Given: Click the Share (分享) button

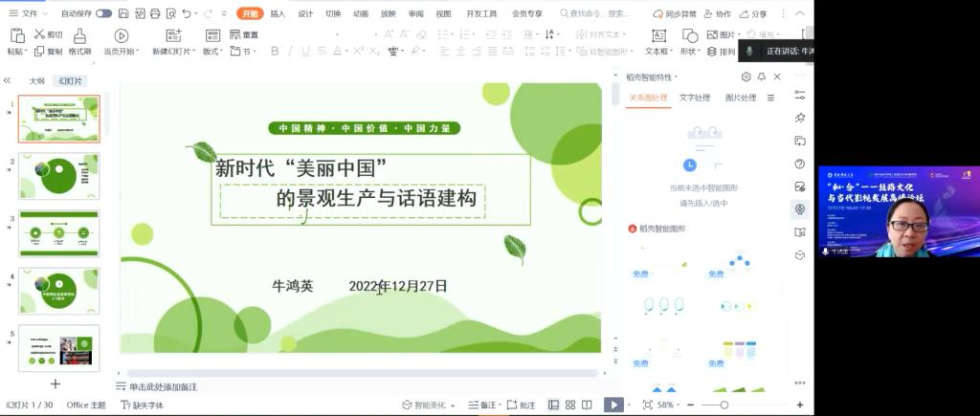Looking at the screenshot, I should (753, 14).
